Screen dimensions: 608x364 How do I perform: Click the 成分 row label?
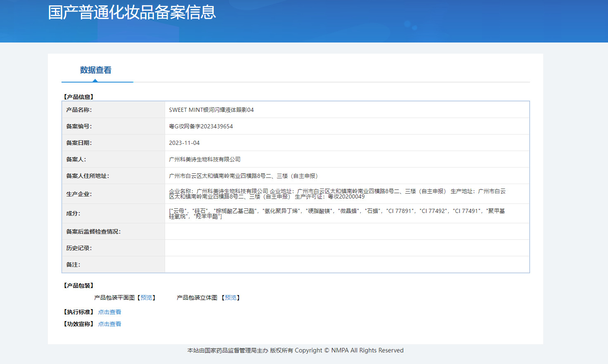(x=73, y=213)
